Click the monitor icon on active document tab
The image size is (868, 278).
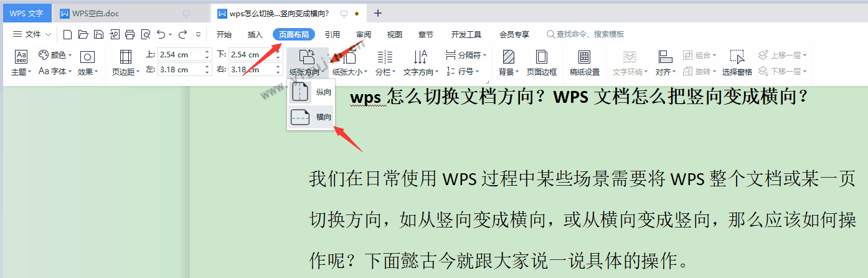344,13
